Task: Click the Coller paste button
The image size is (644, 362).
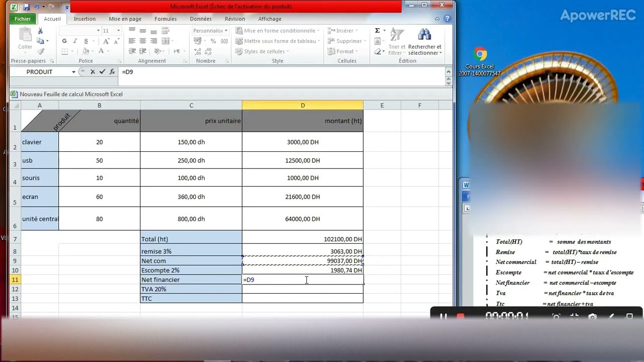Action: pyautogui.click(x=25, y=39)
